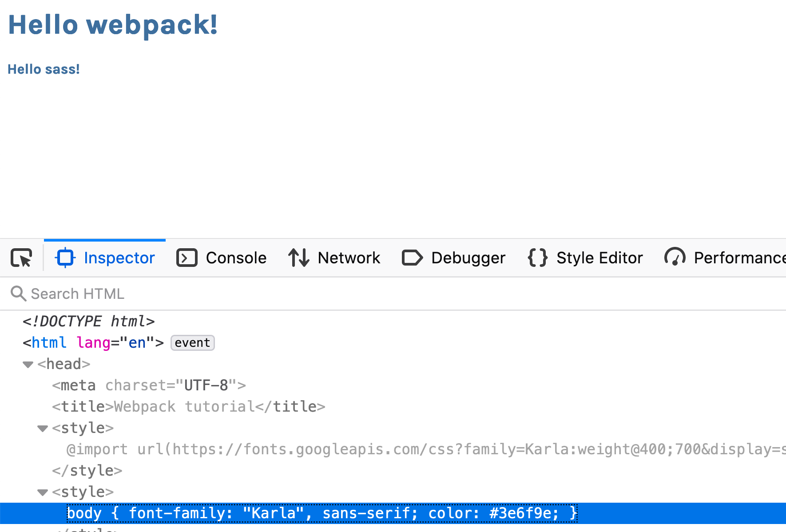Click the Hello sass! text

(44, 69)
